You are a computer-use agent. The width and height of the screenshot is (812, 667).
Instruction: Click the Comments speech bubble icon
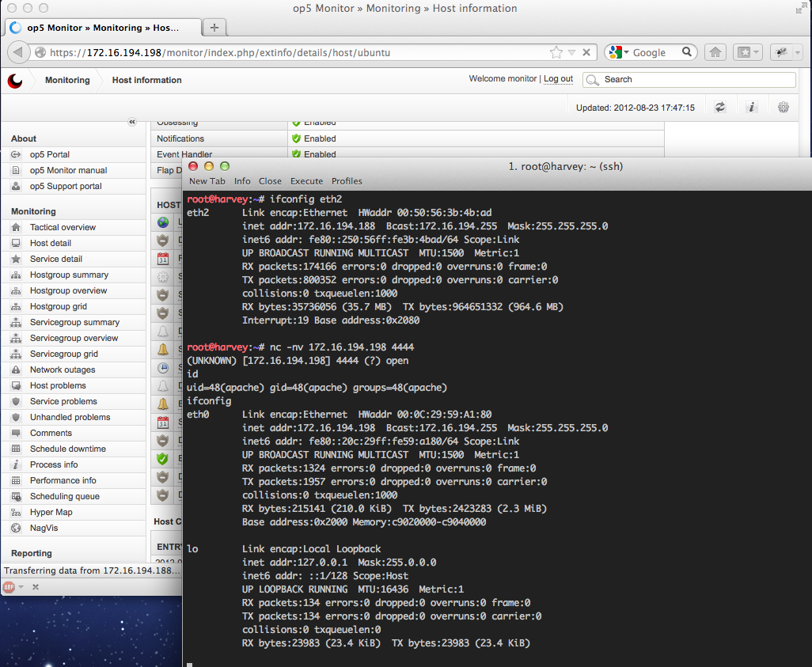point(16,433)
